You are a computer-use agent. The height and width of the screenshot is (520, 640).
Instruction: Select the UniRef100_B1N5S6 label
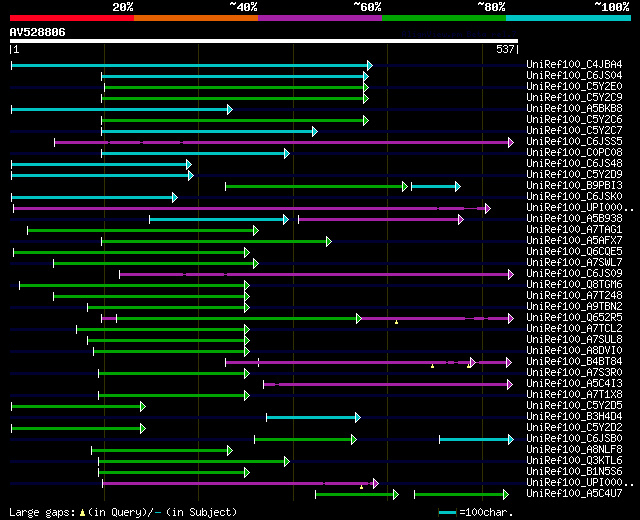(x=574, y=472)
